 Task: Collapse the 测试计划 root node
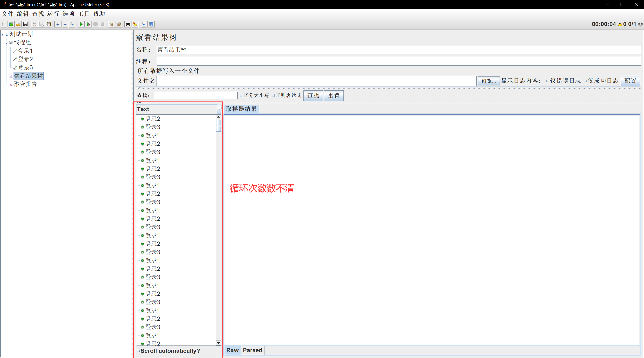pos(3,34)
